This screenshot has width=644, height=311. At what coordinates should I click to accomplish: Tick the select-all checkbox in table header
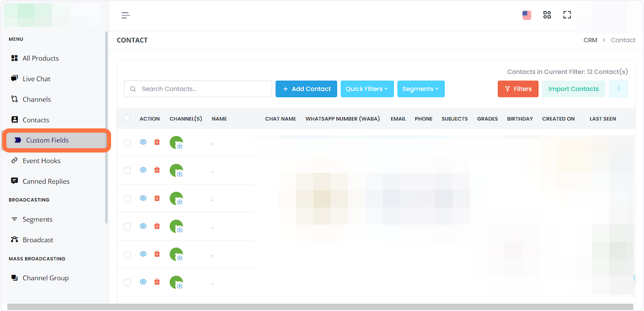click(x=127, y=118)
